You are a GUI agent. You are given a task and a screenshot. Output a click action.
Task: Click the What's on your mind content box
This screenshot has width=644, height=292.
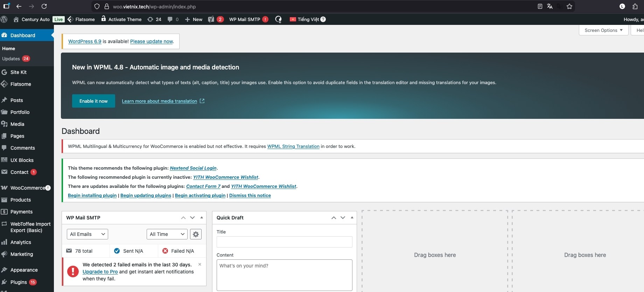click(x=285, y=275)
